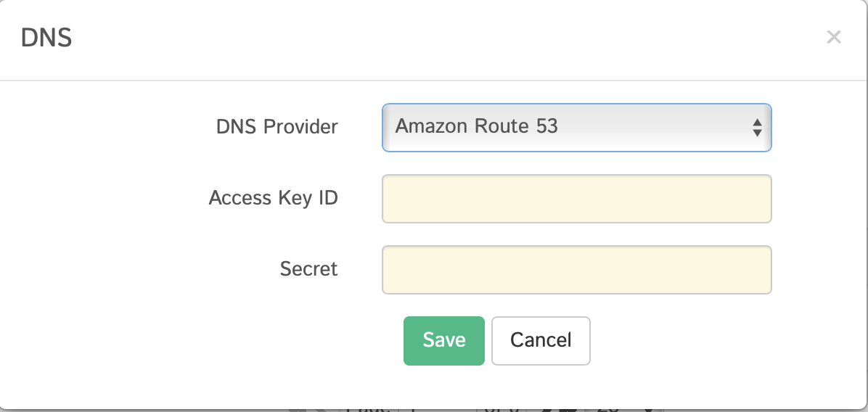868x412 pixels.
Task: Click the DNS dialog title
Action: pos(46,38)
